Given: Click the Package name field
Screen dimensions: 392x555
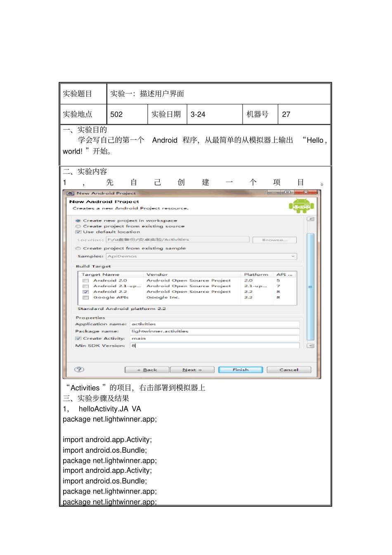Looking at the screenshot, I should 215,331.
